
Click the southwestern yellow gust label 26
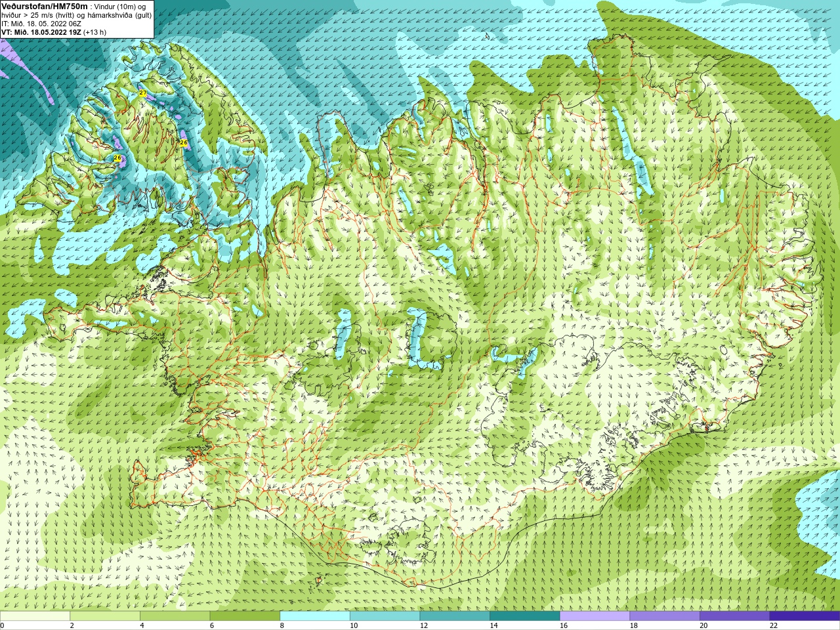coord(117,157)
